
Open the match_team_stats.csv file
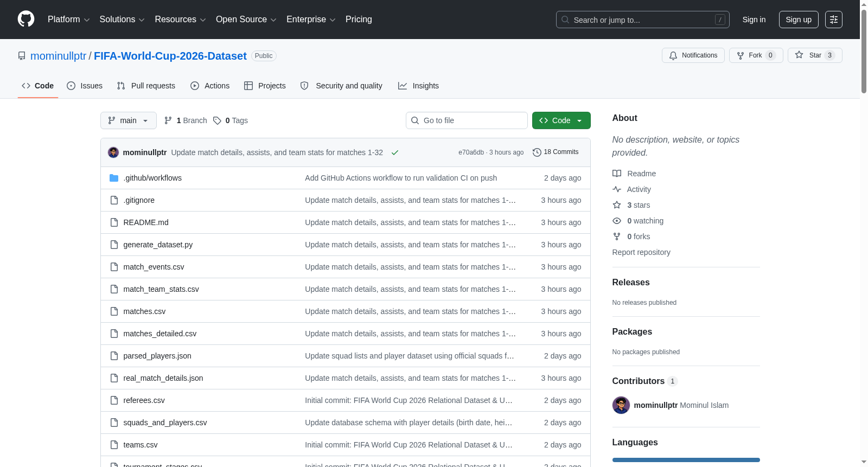click(x=161, y=289)
